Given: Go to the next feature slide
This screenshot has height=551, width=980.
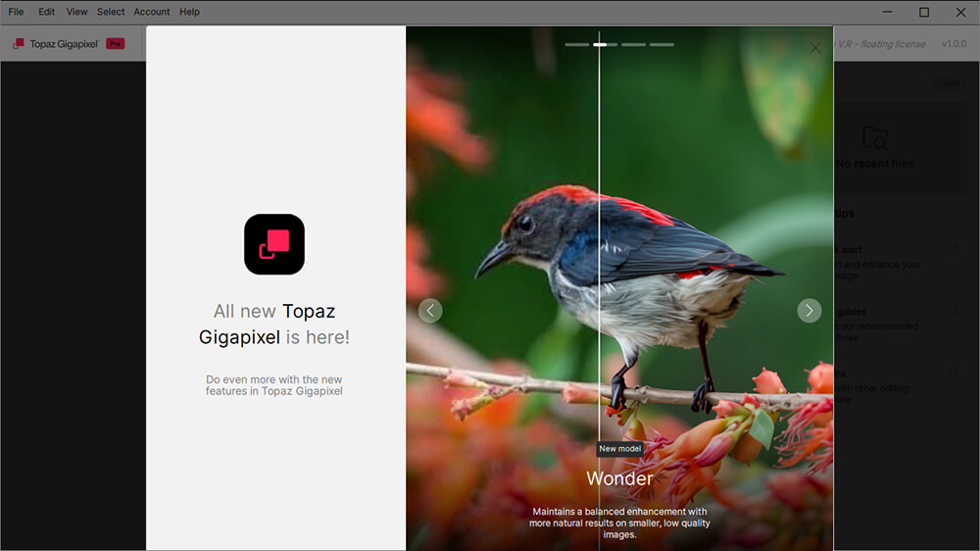Looking at the screenshot, I should [808, 311].
